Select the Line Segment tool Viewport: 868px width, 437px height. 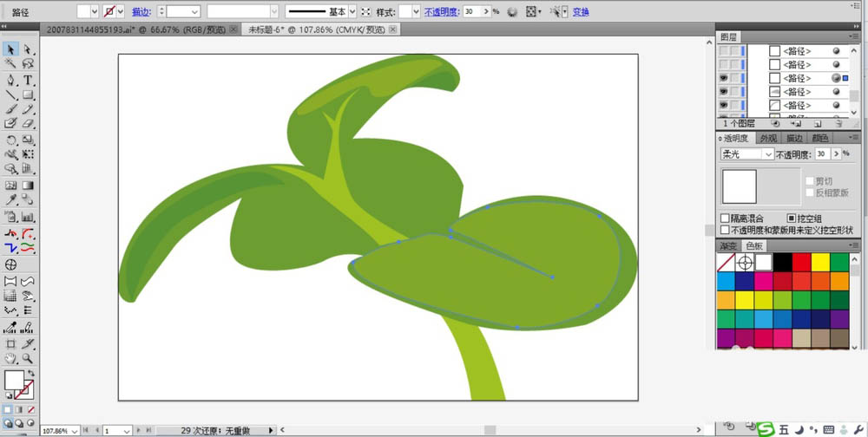click(x=10, y=95)
